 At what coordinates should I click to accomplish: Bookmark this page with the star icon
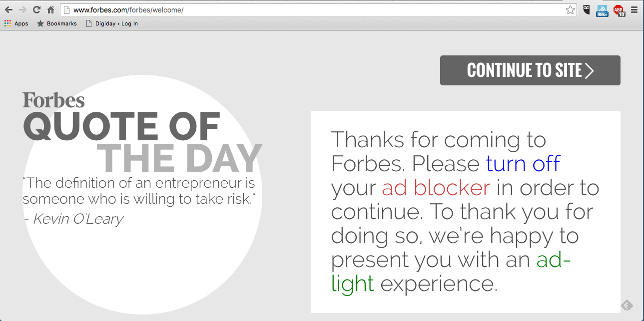(570, 10)
